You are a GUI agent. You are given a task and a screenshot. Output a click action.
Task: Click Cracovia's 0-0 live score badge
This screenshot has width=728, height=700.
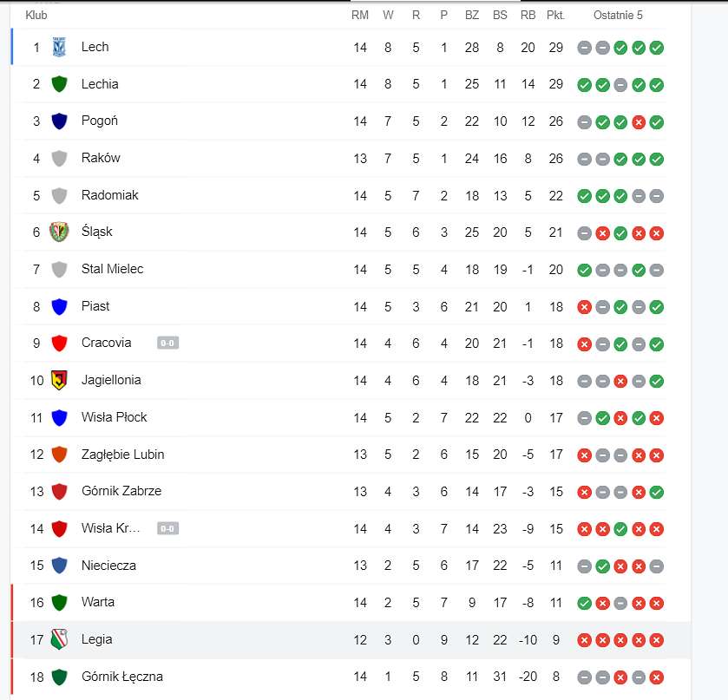[x=167, y=343]
